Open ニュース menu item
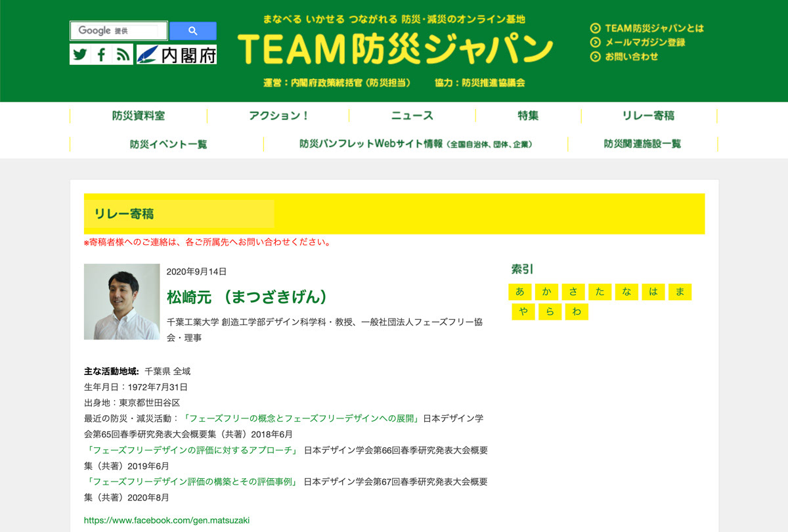The image size is (788, 532). tap(412, 116)
